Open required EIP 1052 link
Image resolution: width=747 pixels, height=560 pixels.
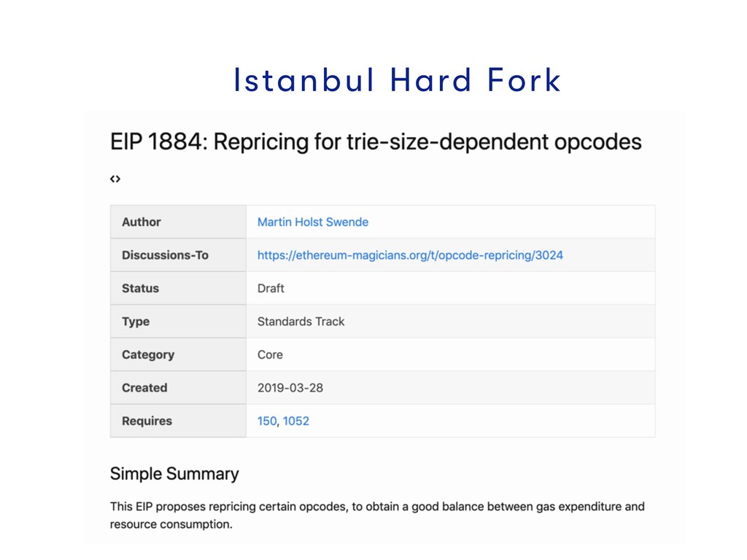click(296, 421)
